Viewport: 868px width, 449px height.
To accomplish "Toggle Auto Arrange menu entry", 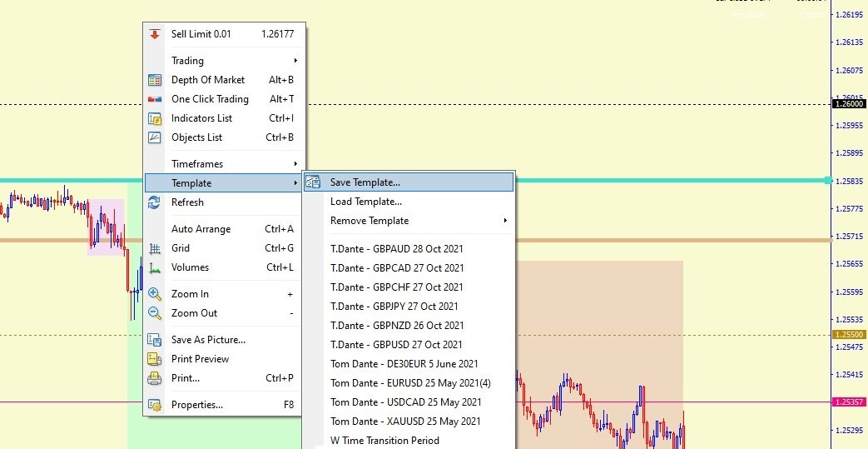I will [x=224, y=229].
